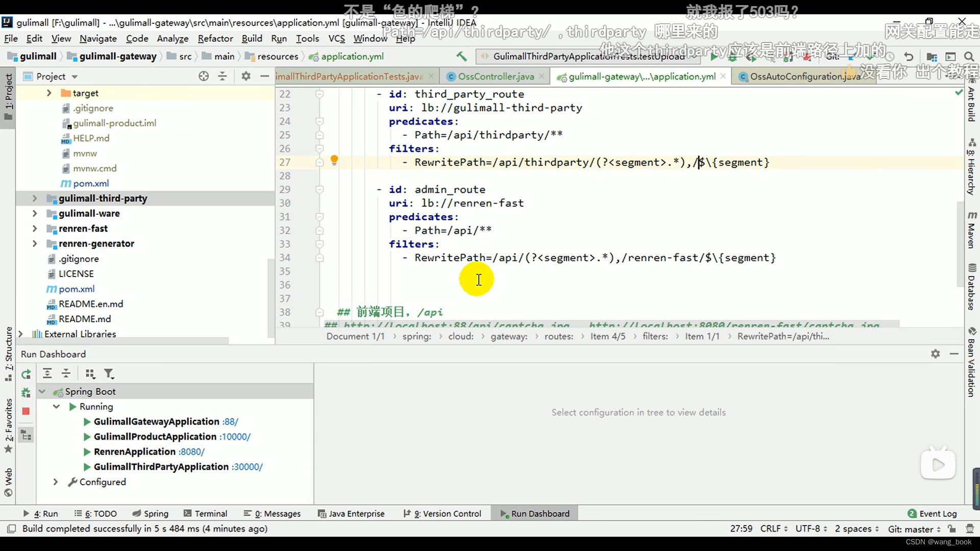
Task: Select GulimallGatewayApplication in Run Dashboard
Action: (x=156, y=422)
